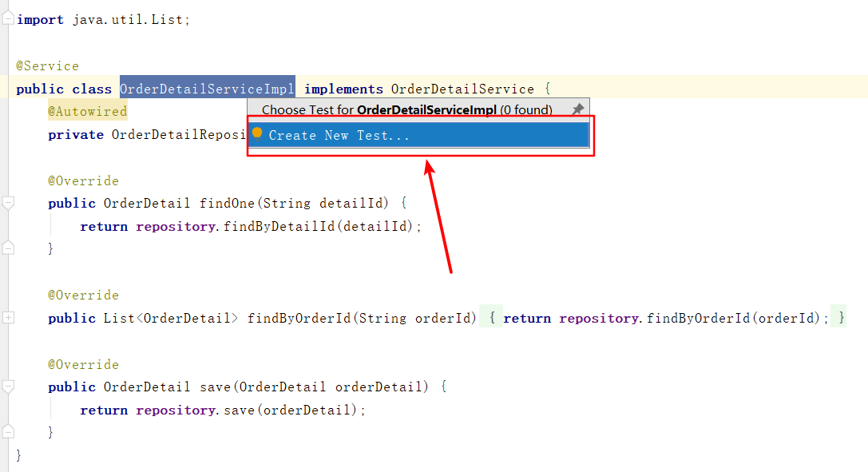
Task: Select the Create New Test... entry
Action: (418, 135)
